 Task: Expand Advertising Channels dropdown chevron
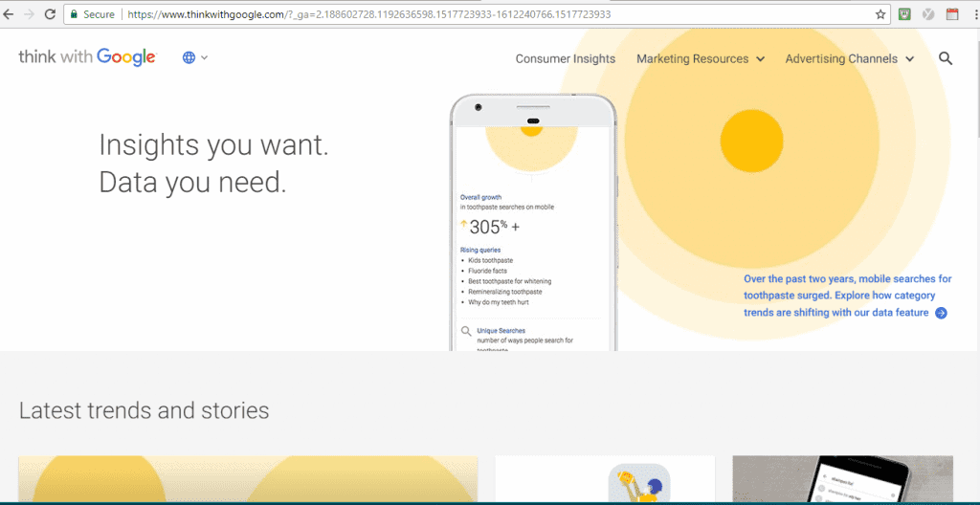[x=909, y=58]
